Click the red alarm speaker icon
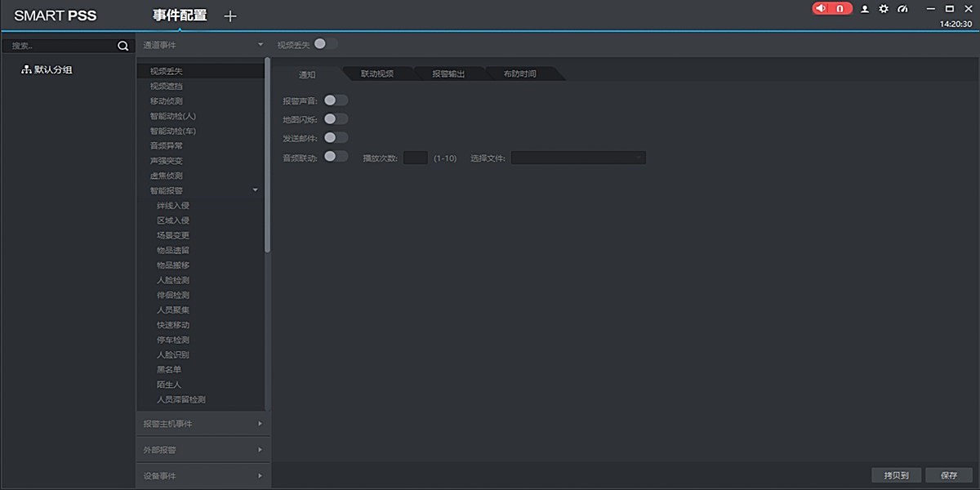 (821, 8)
